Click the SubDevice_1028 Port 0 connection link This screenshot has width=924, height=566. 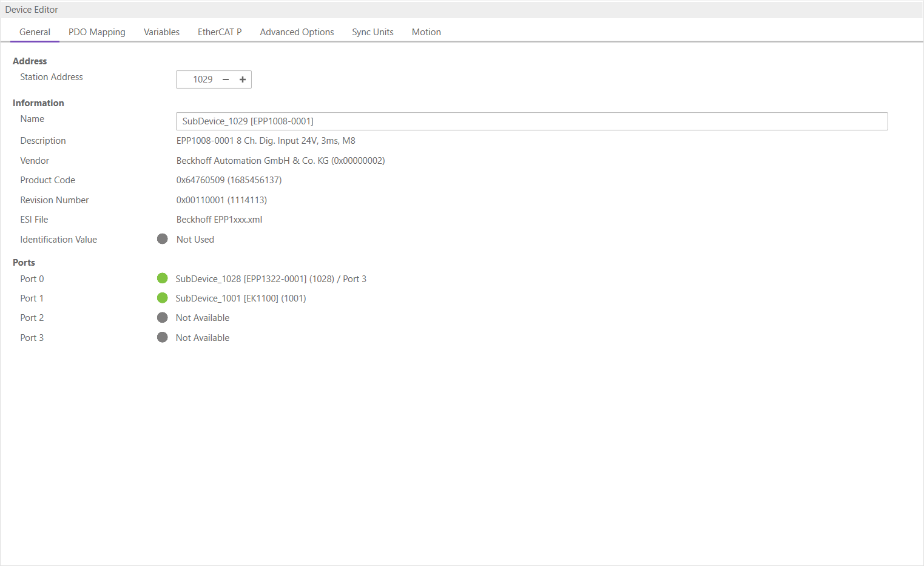271,279
